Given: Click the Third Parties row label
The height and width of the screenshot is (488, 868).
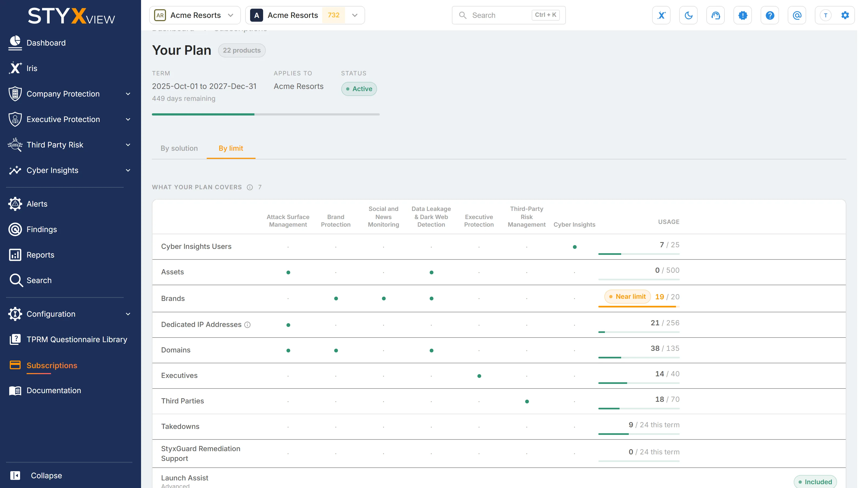Looking at the screenshot, I should click(x=182, y=401).
